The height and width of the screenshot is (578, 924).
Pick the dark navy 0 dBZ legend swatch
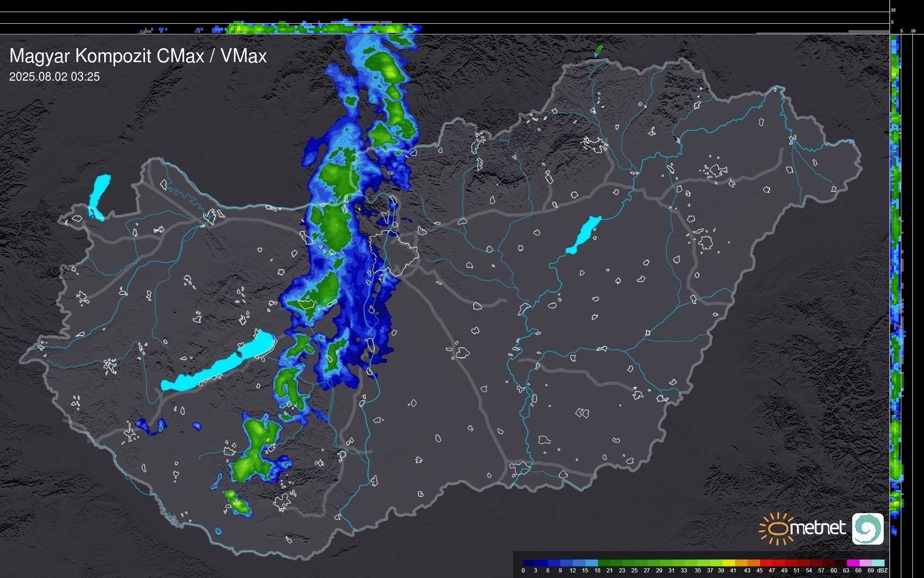click(529, 563)
